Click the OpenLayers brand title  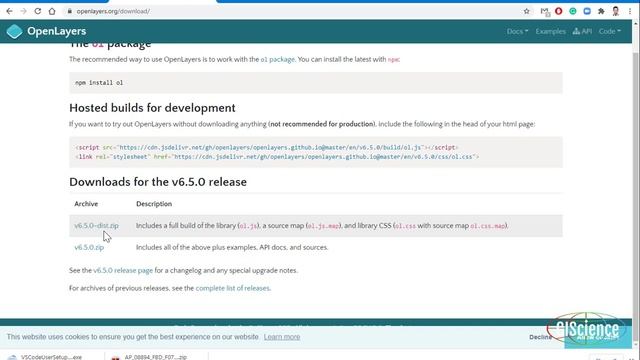pyautogui.click(x=57, y=31)
